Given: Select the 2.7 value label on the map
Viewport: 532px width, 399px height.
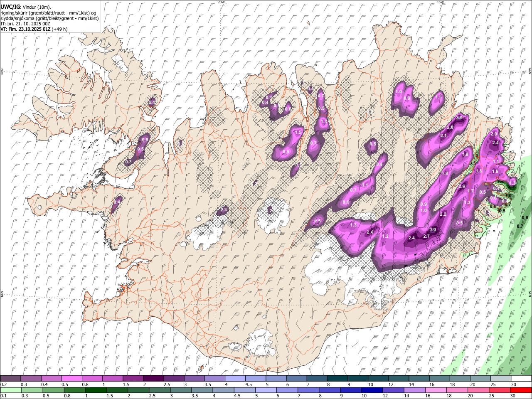Looking at the screenshot, I should coord(426,236).
